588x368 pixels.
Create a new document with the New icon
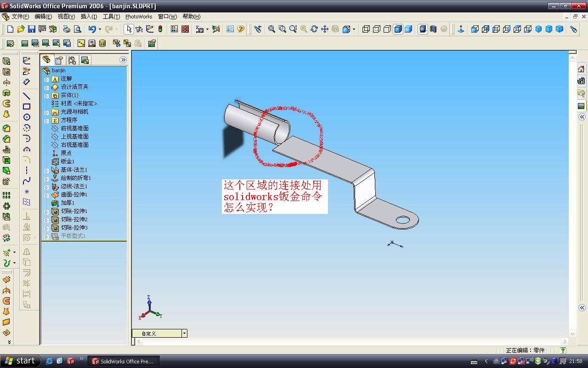10,29
